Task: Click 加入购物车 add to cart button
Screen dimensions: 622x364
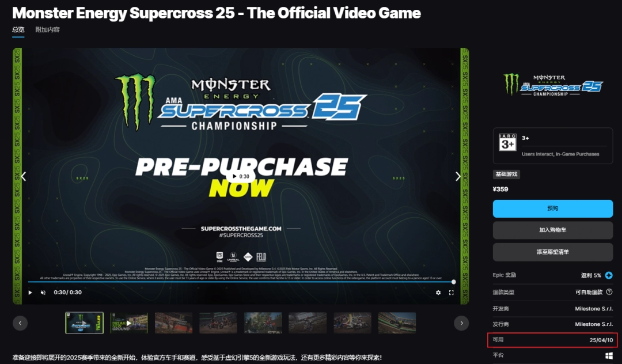Action: click(552, 230)
